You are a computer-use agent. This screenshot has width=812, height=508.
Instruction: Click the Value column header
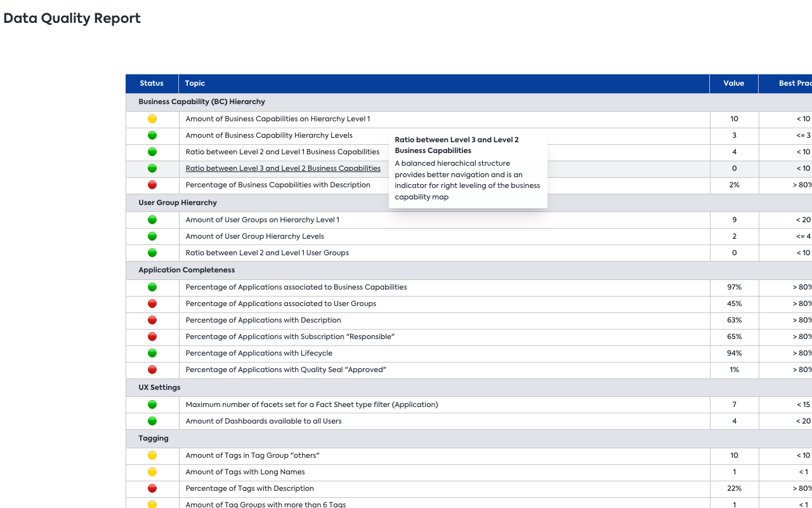[733, 83]
